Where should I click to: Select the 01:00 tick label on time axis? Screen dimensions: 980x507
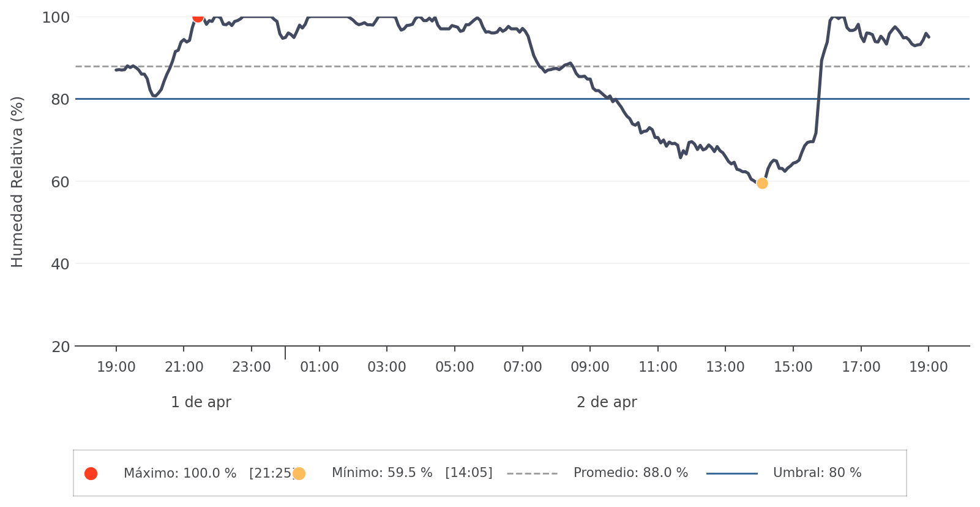pyautogui.click(x=320, y=367)
